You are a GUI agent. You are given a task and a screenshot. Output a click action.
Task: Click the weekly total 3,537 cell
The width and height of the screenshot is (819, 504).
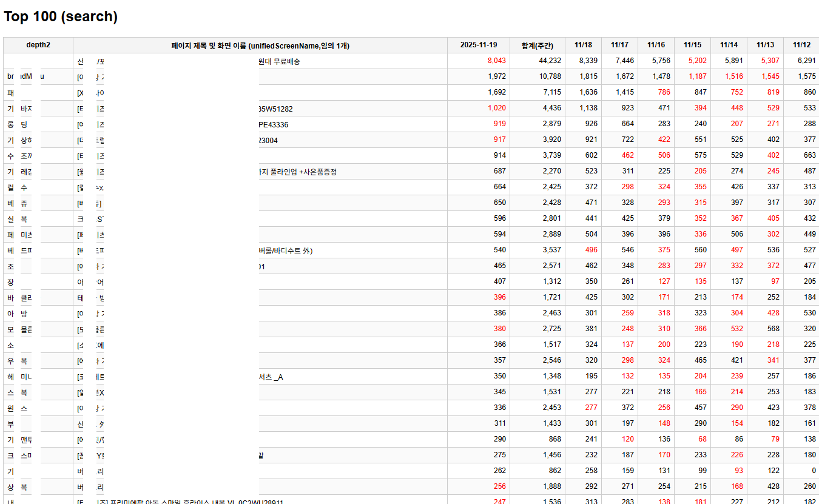pos(538,250)
